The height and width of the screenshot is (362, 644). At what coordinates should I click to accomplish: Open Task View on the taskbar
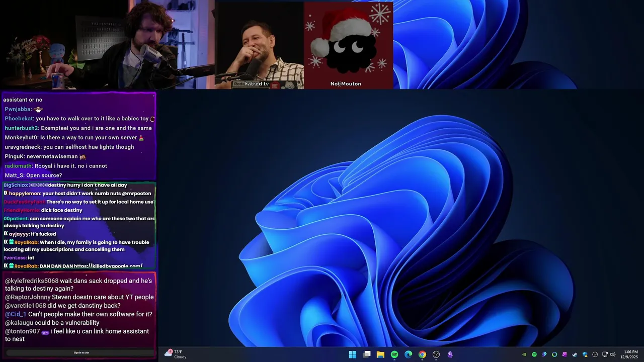coord(367,354)
